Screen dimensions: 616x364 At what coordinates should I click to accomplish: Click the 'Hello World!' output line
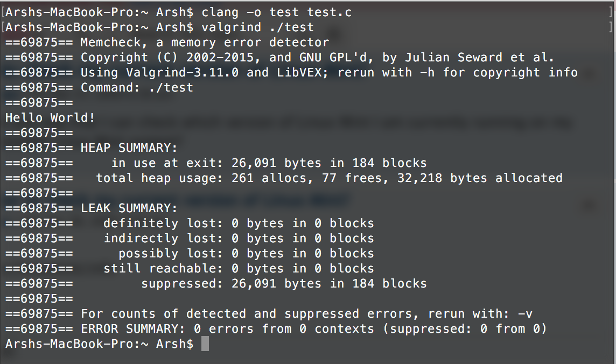click(50, 117)
